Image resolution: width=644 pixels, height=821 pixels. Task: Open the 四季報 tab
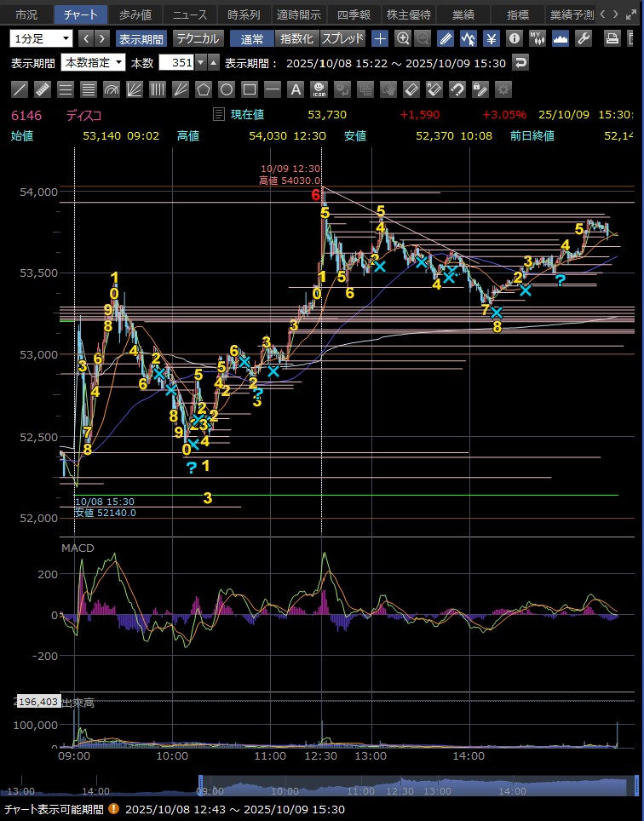point(354,14)
